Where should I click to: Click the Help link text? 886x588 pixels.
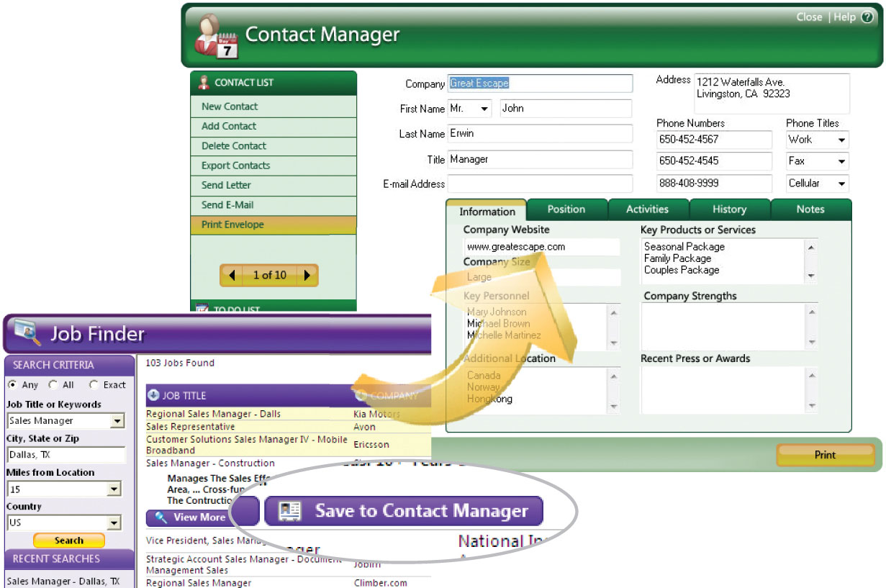pyautogui.click(x=845, y=17)
